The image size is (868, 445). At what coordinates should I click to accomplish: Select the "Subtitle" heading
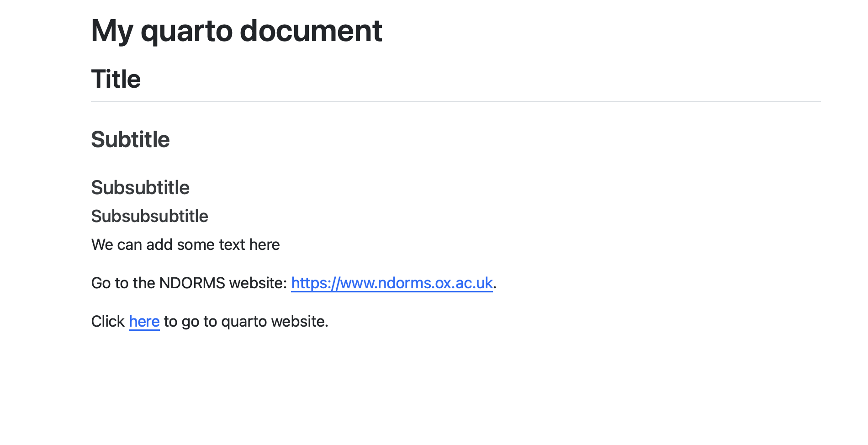pyautogui.click(x=130, y=139)
